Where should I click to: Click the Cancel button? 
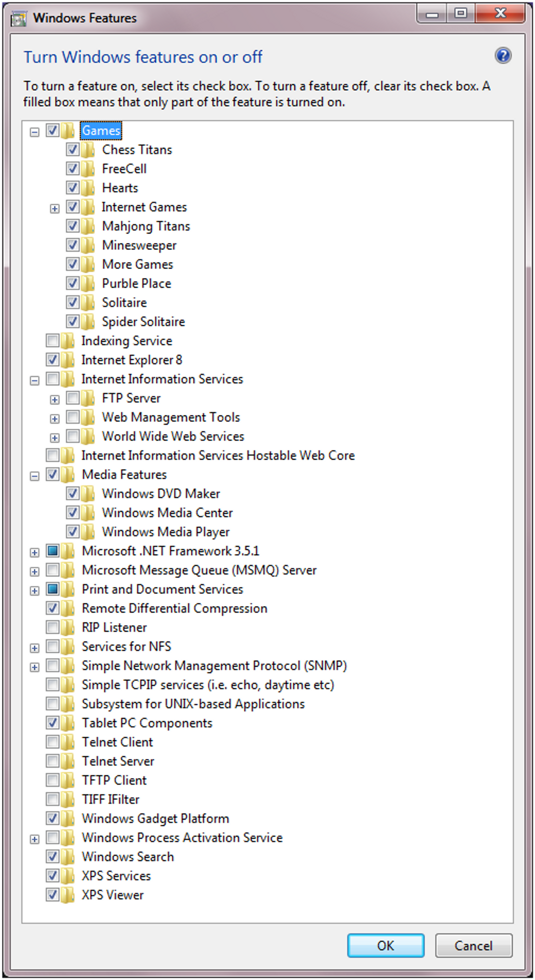click(474, 945)
